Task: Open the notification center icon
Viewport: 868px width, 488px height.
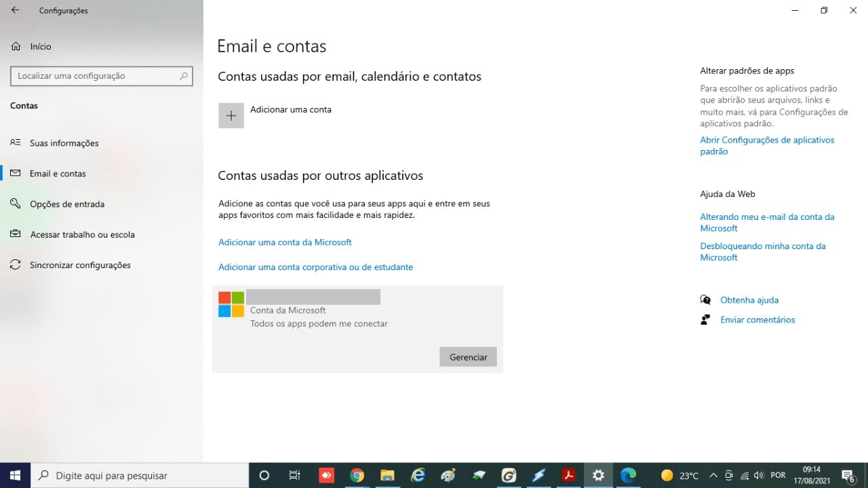Action: pyautogui.click(x=848, y=476)
